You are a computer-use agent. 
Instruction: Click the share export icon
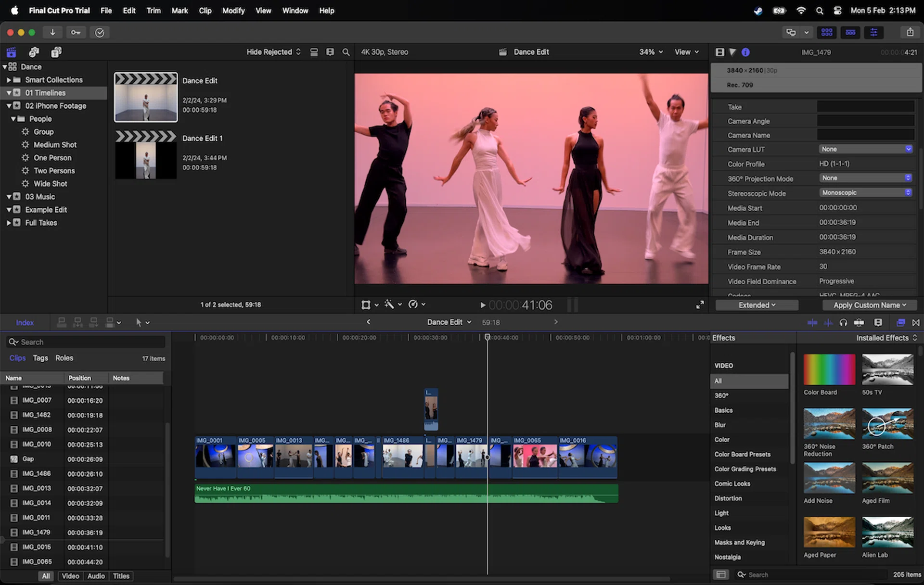(910, 32)
